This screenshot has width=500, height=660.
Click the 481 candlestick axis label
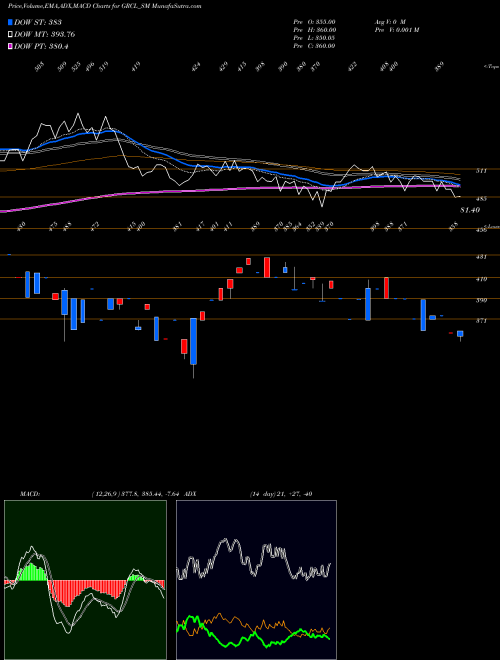[481, 256]
